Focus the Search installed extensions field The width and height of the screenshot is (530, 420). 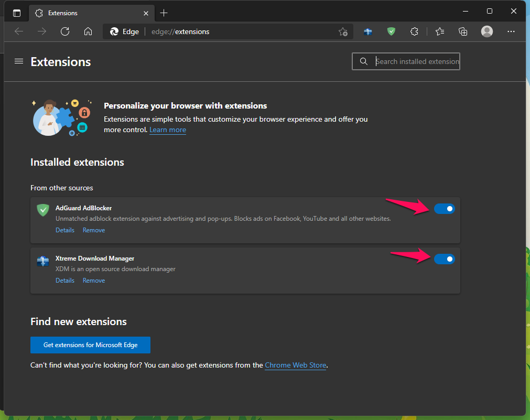(406, 61)
